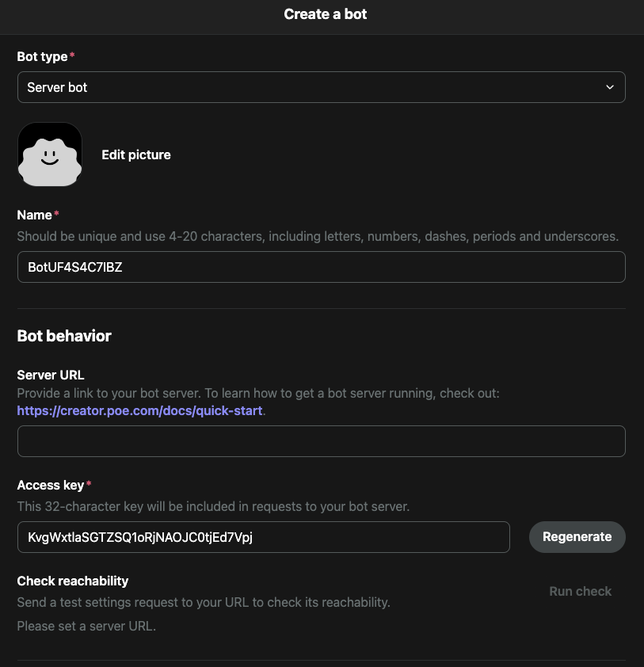Click the Name field label
Image resolution: width=644 pixels, height=667 pixels.
(34, 215)
